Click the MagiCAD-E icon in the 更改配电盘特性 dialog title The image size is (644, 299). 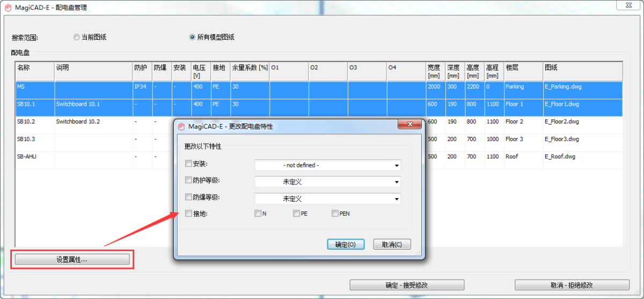tap(181, 127)
